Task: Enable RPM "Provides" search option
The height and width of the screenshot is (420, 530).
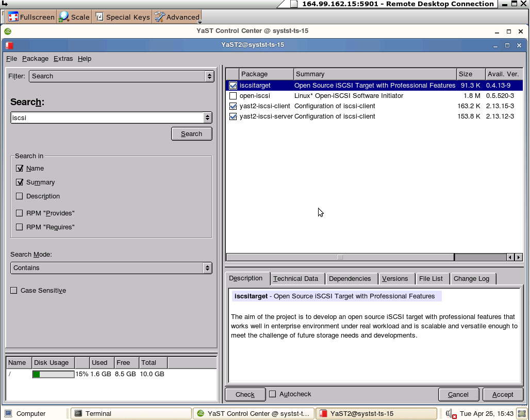Action: [x=20, y=213]
